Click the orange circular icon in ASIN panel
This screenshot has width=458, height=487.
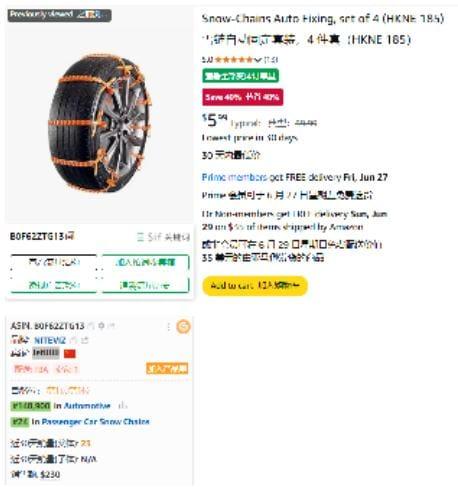coord(183,326)
